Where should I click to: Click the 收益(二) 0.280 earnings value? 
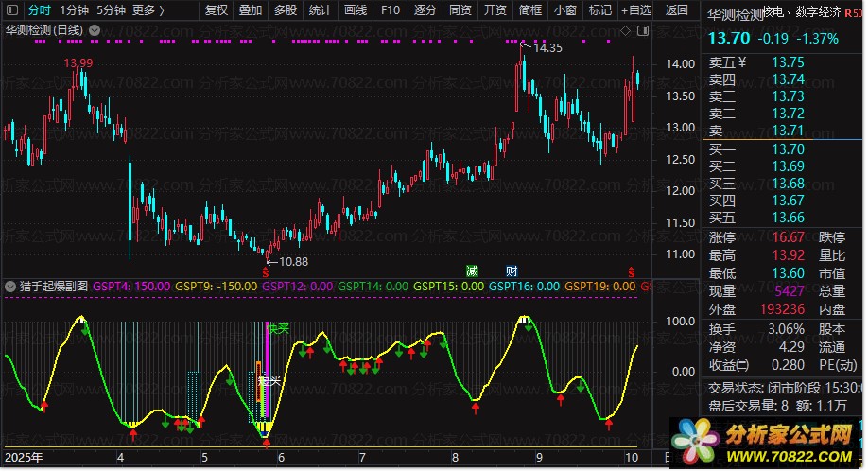point(788,366)
